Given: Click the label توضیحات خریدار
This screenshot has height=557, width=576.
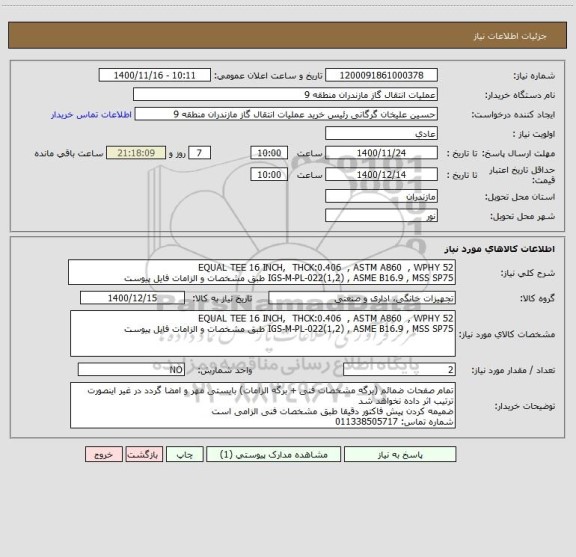Looking at the screenshot, I should 525,406.
